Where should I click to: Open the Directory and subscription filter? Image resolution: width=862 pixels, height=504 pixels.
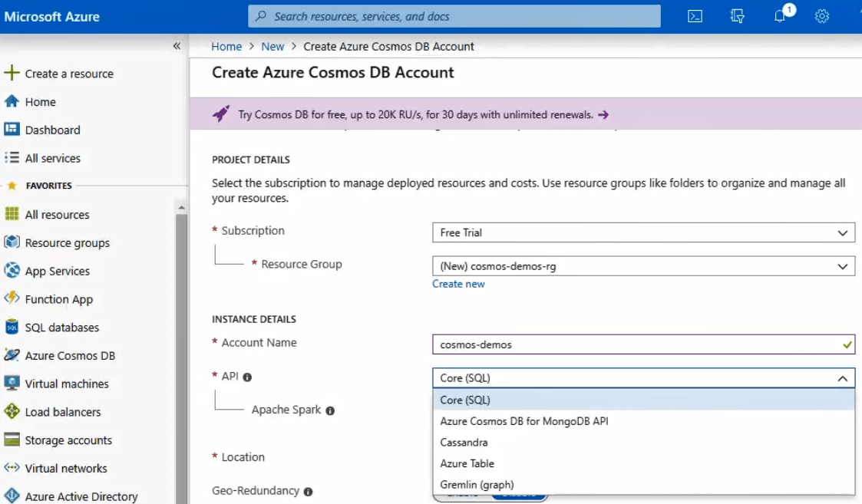pyautogui.click(x=738, y=16)
